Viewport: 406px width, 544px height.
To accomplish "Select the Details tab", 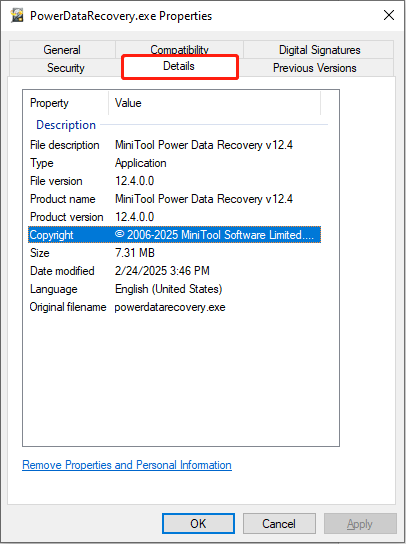I will (x=179, y=66).
